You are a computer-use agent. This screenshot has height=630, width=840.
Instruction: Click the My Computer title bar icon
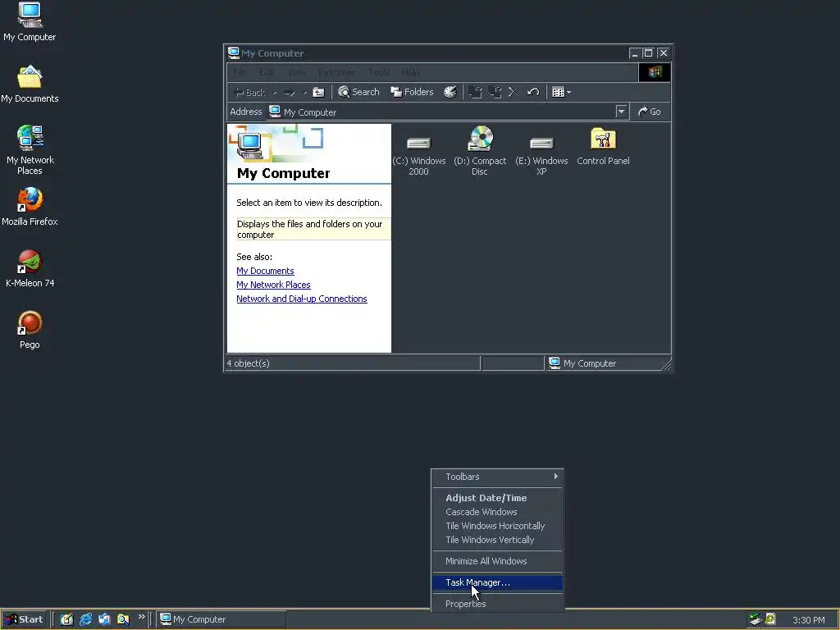(234, 53)
